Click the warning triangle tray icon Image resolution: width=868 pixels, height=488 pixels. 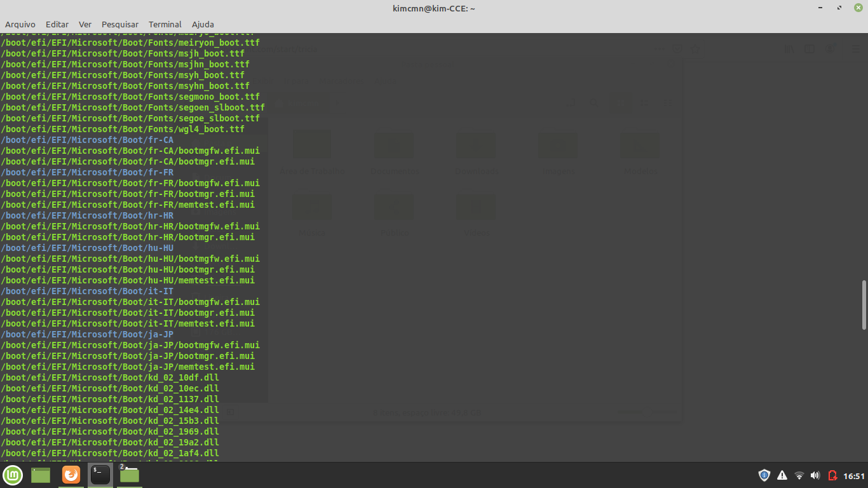click(782, 475)
